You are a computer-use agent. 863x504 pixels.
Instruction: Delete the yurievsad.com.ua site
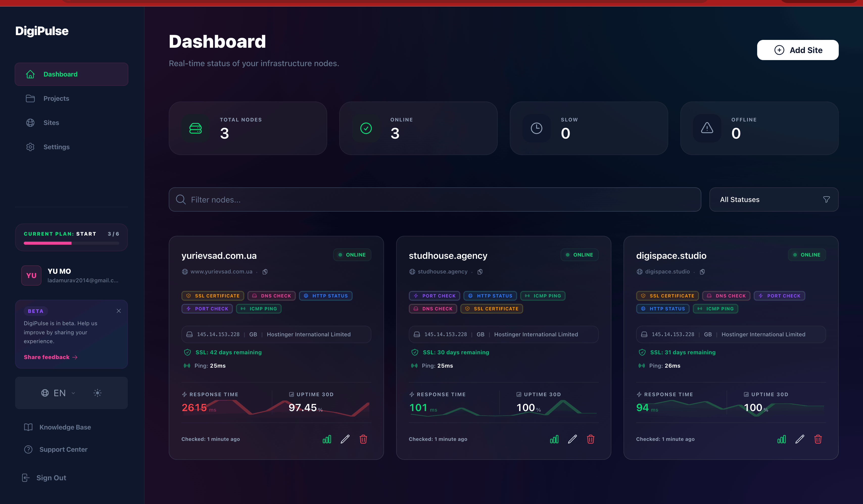tap(363, 439)
